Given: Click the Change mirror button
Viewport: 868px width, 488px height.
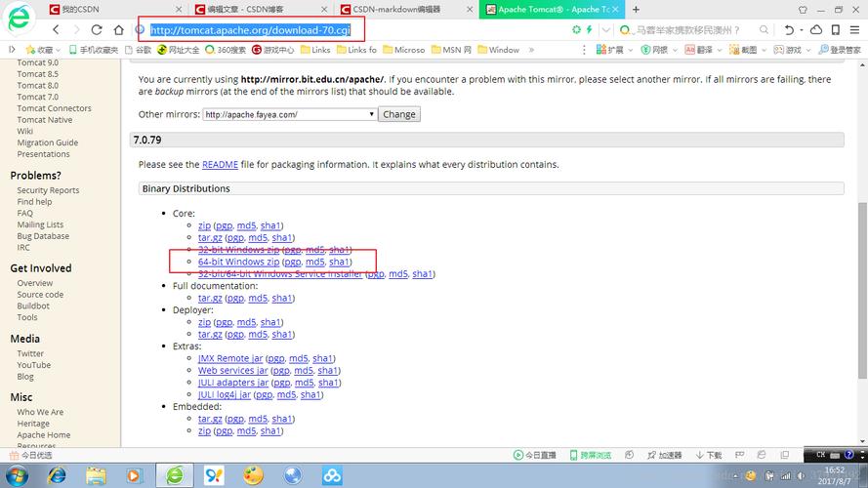Looking at the screenshot, I should 399,114.
